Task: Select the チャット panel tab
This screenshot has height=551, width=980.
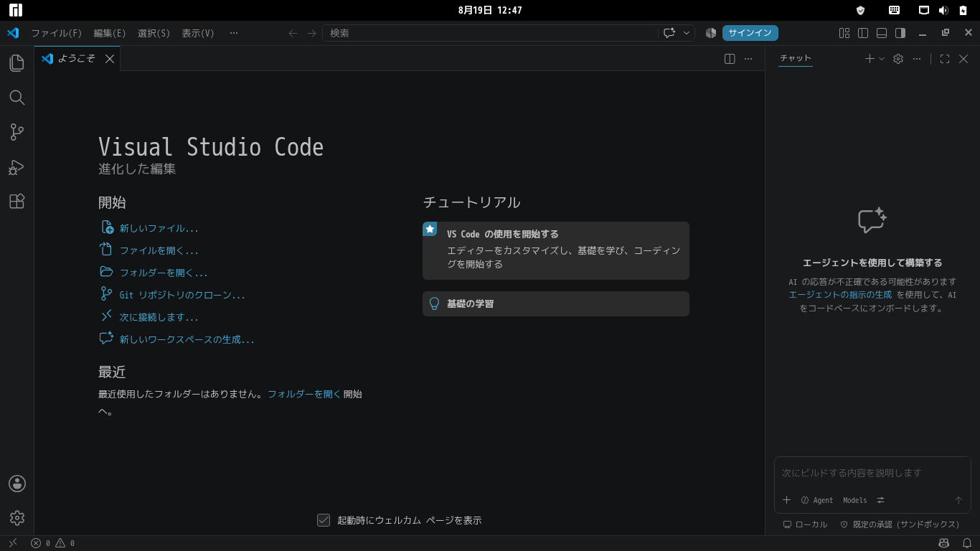Action: 796,59
